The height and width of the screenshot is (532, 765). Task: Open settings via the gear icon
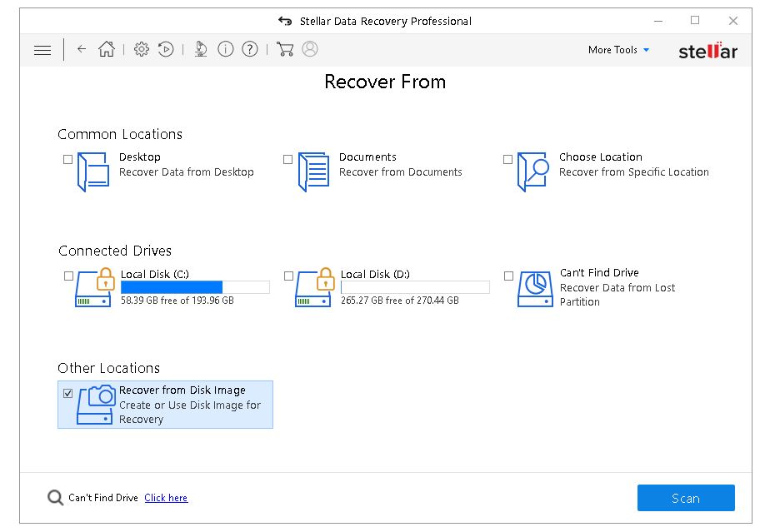pos(142,49)
